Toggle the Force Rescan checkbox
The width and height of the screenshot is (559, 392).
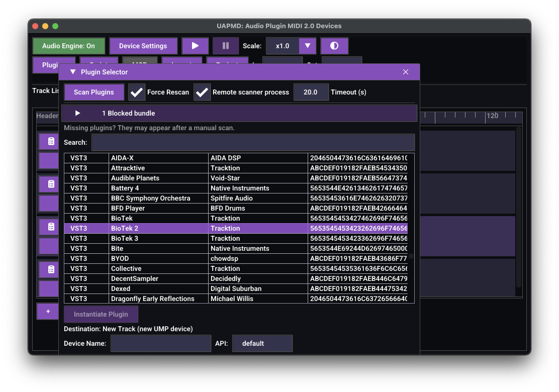pos(137,92)
